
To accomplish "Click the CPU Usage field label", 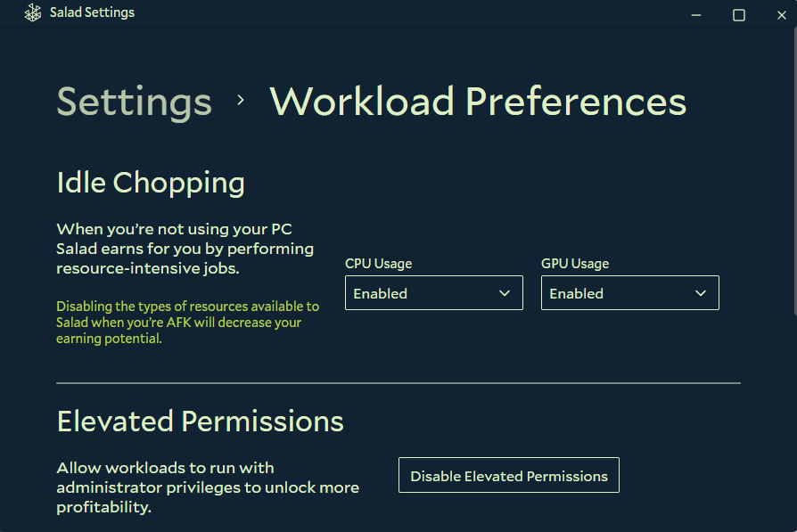I will tap(378, 264).
